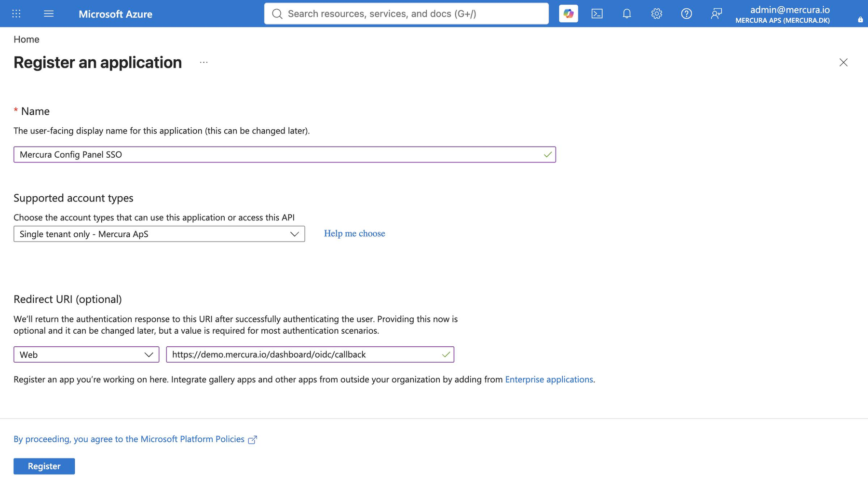The height and width of the screenshot is (488, 868).
Task: Click the magnifier icon in search box
Action: tap(277, 14)
